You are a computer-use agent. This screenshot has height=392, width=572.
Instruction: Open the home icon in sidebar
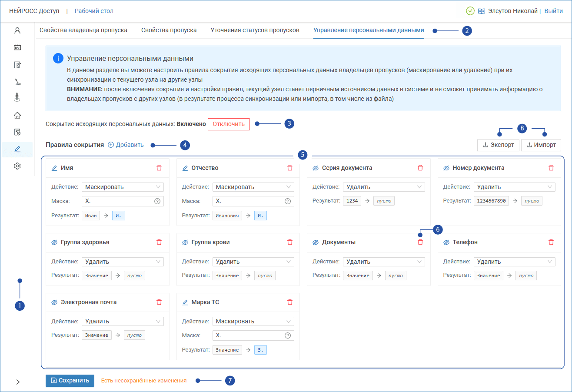pyautogui.click(x=17, y=115)
